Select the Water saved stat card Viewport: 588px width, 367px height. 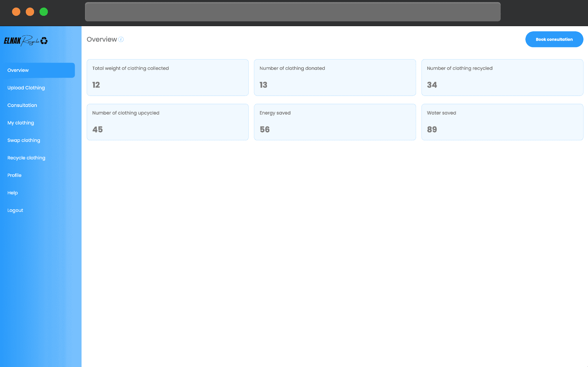[502, 122]
